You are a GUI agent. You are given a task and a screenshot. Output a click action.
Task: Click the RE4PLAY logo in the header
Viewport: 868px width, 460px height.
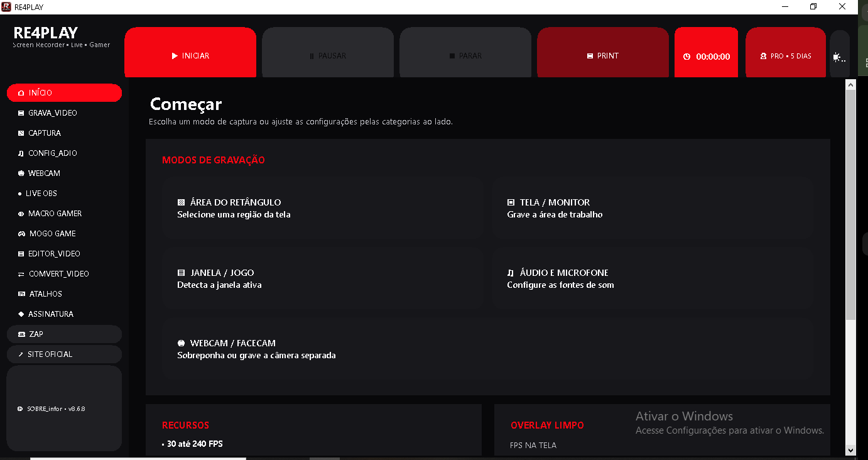coord(45,33)
